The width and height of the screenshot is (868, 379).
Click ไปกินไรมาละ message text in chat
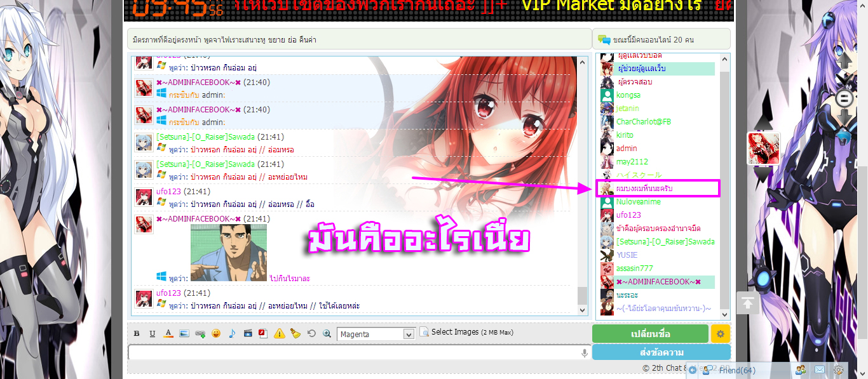coord(290,279)
